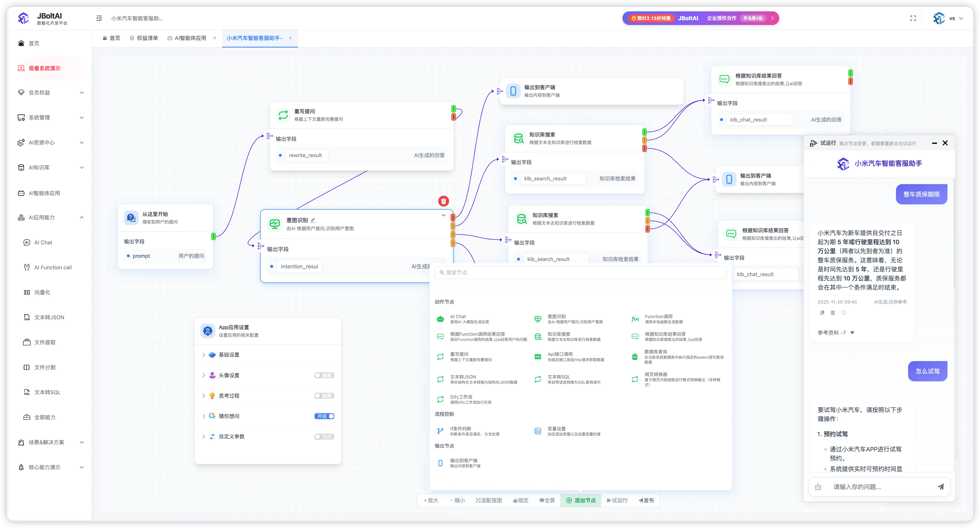
Task: Click the red delete node trash icon
Action: click(443, 201)
